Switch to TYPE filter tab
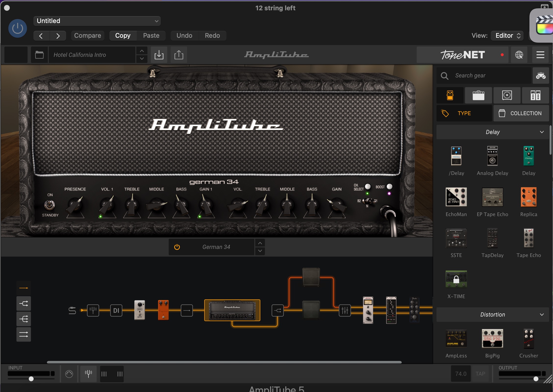 (464, 113)
